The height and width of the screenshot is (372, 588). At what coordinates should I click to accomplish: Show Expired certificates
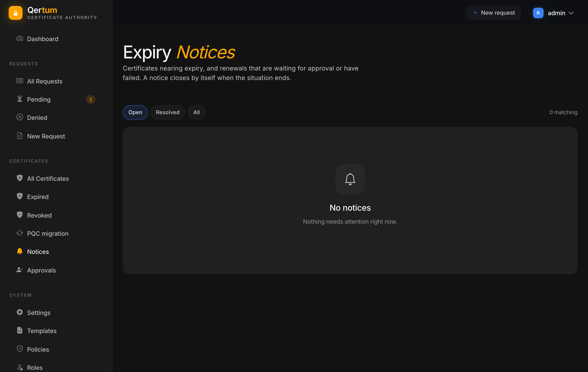click(x=56, y=197)
